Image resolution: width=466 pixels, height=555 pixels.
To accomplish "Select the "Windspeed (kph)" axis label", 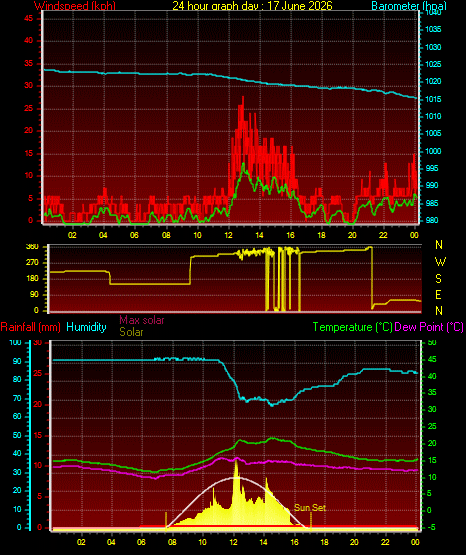I will (x=75, y=6).
